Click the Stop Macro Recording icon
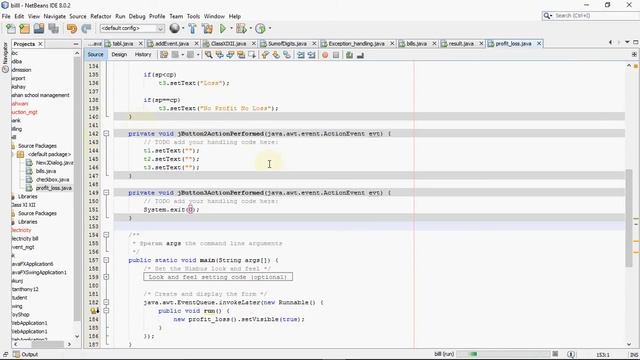This screenshot has width=640, height=360. coord(336,55)
